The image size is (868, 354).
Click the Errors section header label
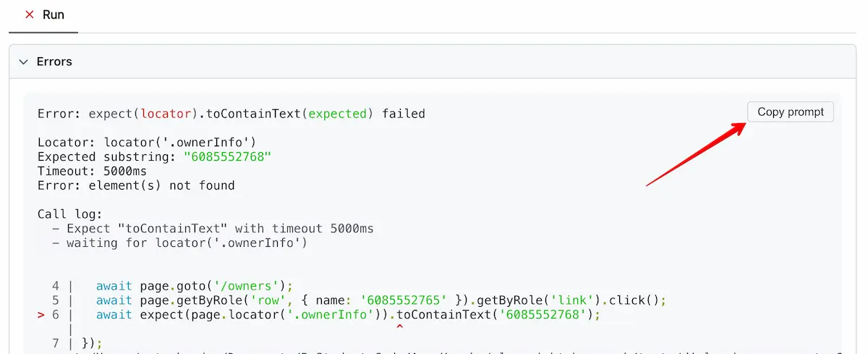pyautogui.click(x=54, y=62)
